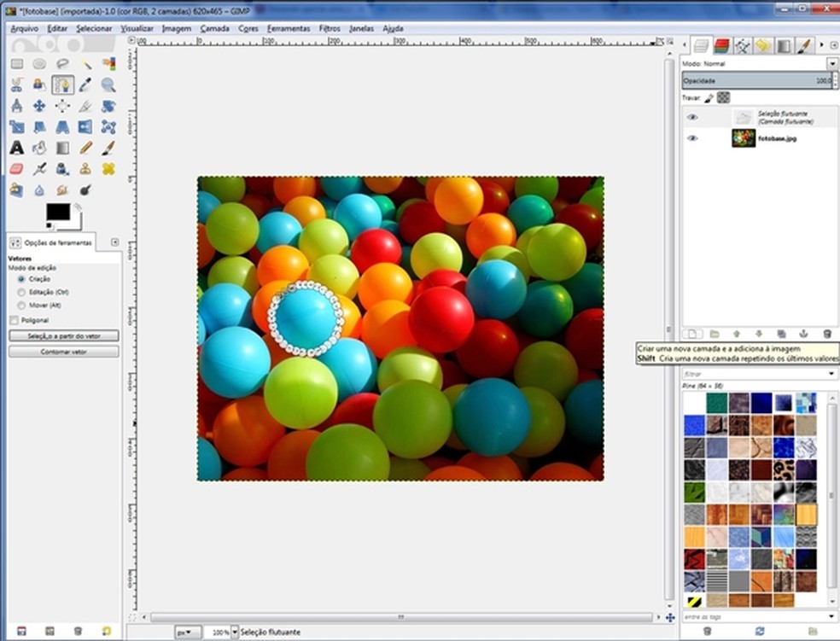Hide the fotobase.jpg layer via eye icon
Viewport: 840px width, 641px height.
tap(692, 138)
